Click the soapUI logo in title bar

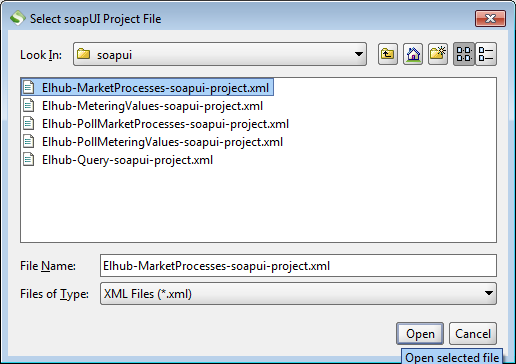[x=17, y=18]
